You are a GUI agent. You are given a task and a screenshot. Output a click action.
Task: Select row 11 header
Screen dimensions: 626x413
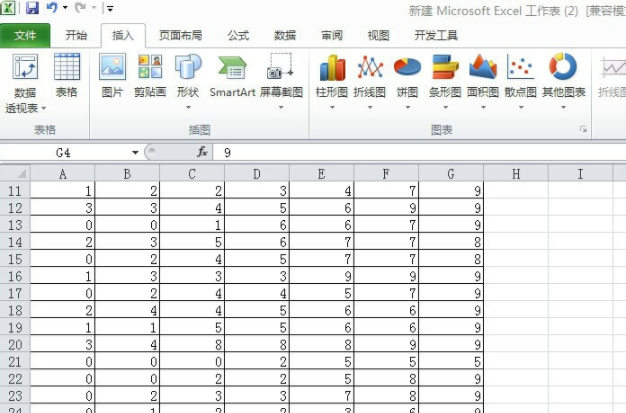click(15, 191)
